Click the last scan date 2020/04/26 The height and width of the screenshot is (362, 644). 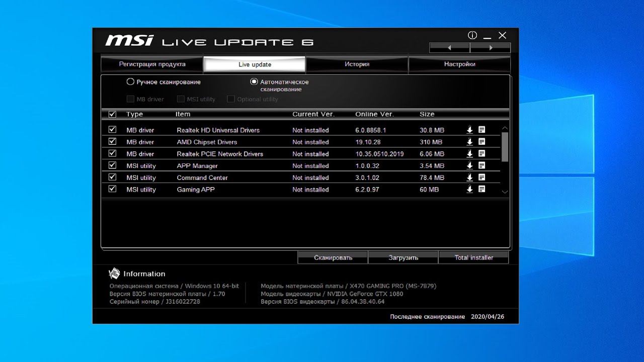click(x=488, y=317)
